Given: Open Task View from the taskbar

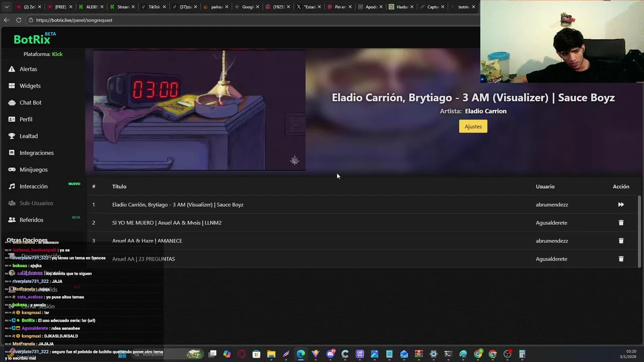Looking at the screenshot, I should [x=213, y=354].
